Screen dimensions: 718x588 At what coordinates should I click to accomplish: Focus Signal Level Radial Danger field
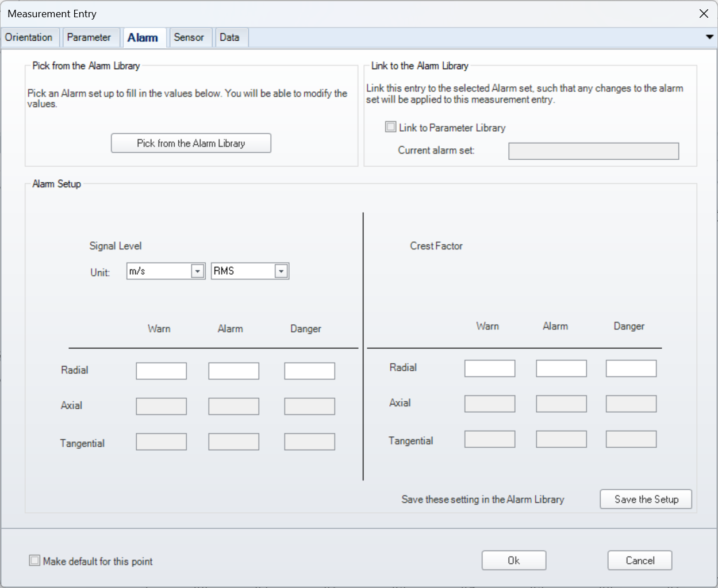pos(310,371)
